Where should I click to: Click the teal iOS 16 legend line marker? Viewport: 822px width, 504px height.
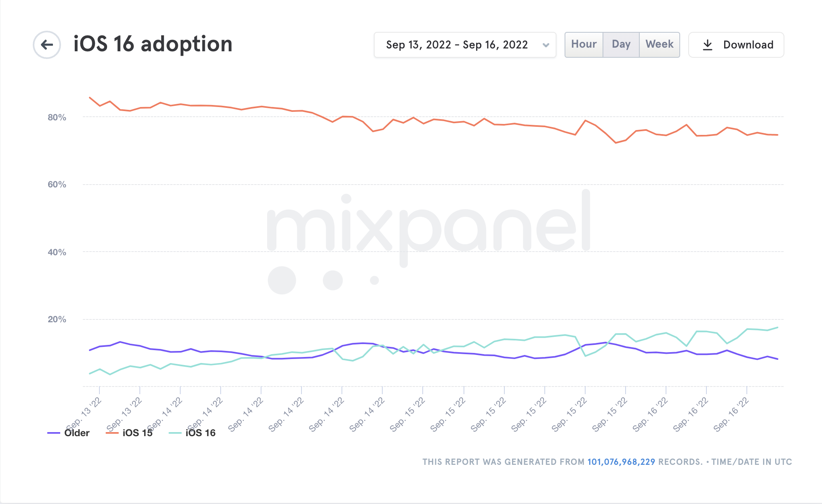click(x=175, y=433)
